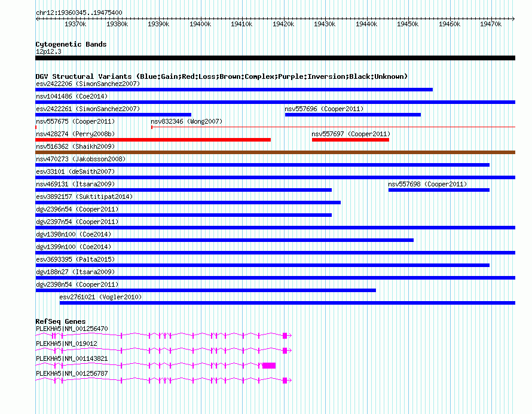The height and width of the screenshot is (414, 532).
Task: Click the esv33101 (deSmith2007) label
Action: coord(75,171)
